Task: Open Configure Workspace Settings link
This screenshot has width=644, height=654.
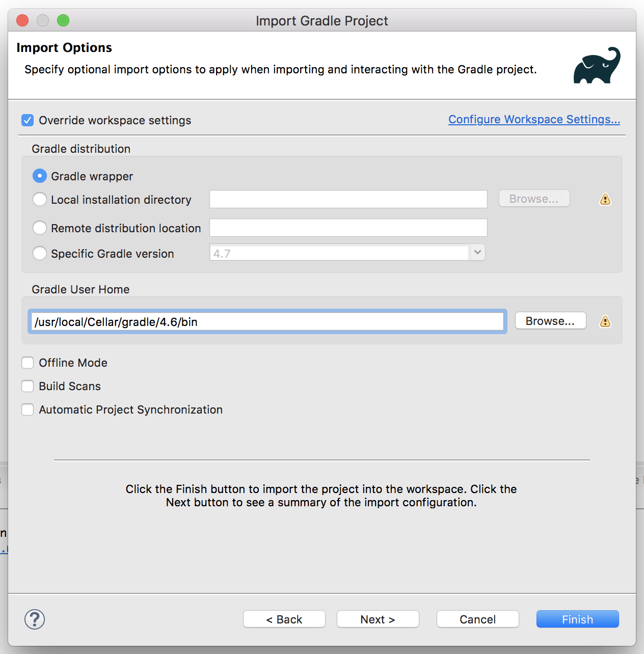Action: (x=534, y=119)
